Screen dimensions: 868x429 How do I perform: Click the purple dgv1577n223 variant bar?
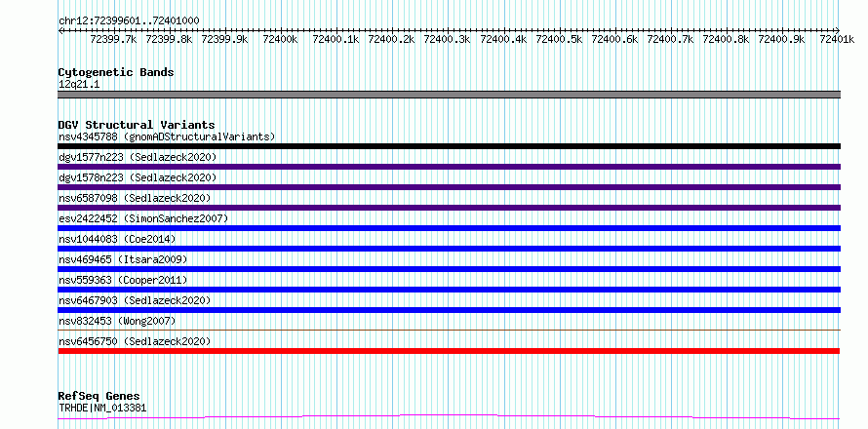point(449,167)
